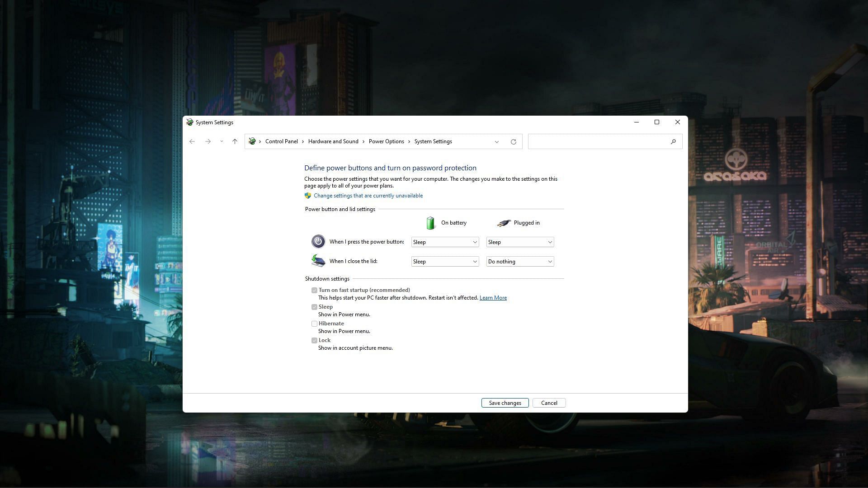Click 'Define power buttons' heading
The height and width of the screenshot is (488, 868).
click(x=390, y=168)
